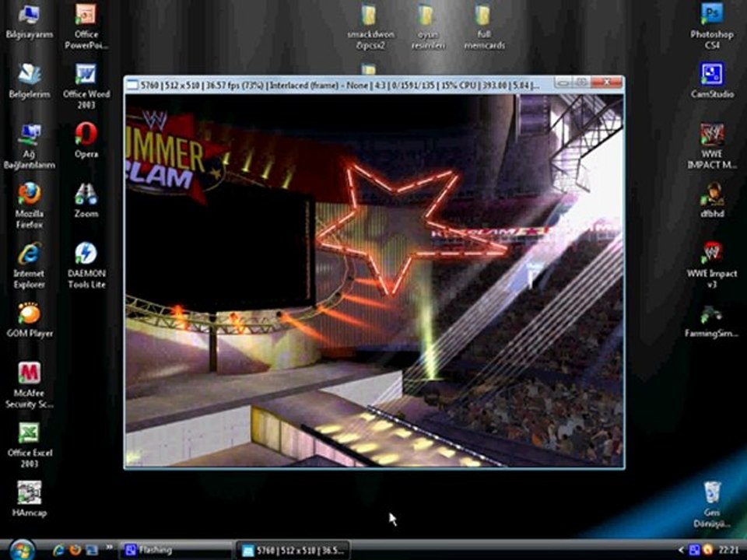Launch Opera browser from desktop

click(86, 141)
